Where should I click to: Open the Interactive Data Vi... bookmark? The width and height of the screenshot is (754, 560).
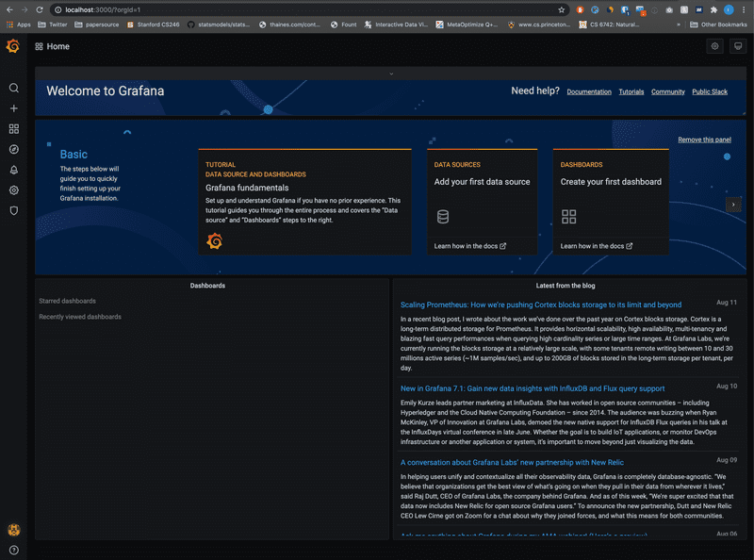click(396, 25)
